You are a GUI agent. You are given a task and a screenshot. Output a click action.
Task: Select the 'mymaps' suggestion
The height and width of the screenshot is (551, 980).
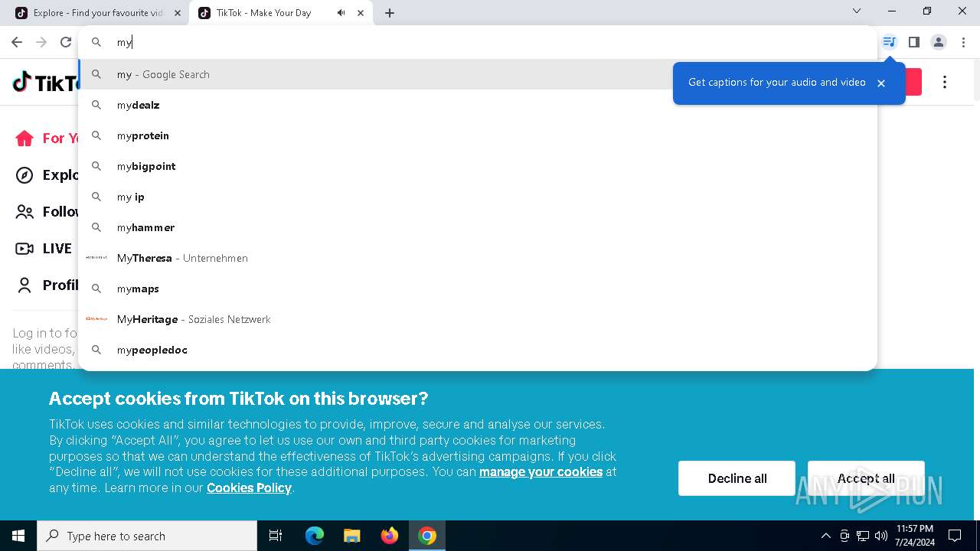coord(478,289)
